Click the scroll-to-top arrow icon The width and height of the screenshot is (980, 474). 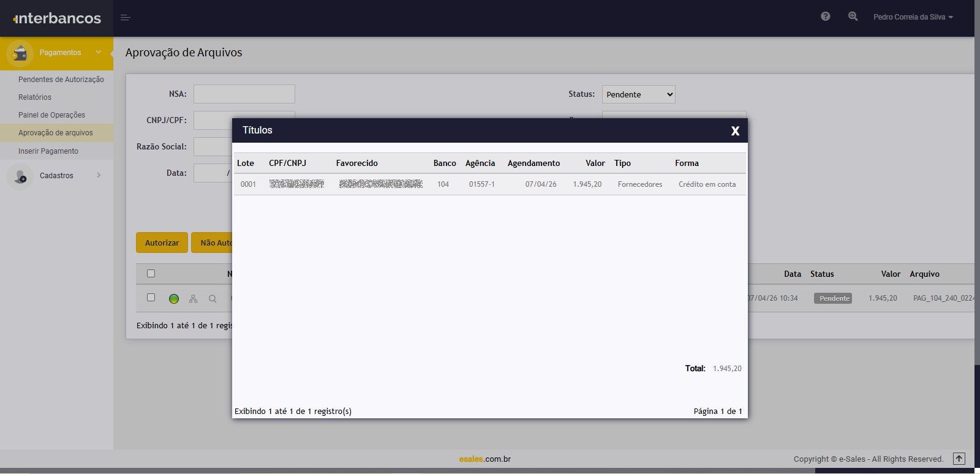tap(959, 459)
